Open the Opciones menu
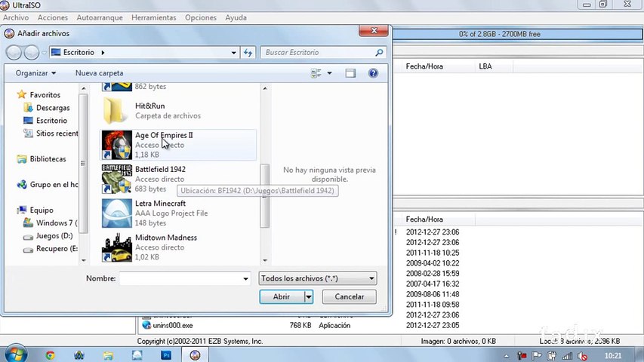 point(200,17)
